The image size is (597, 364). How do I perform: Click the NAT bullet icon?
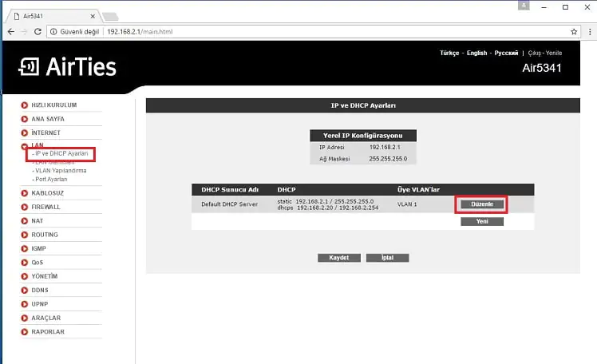coord(25,221)
